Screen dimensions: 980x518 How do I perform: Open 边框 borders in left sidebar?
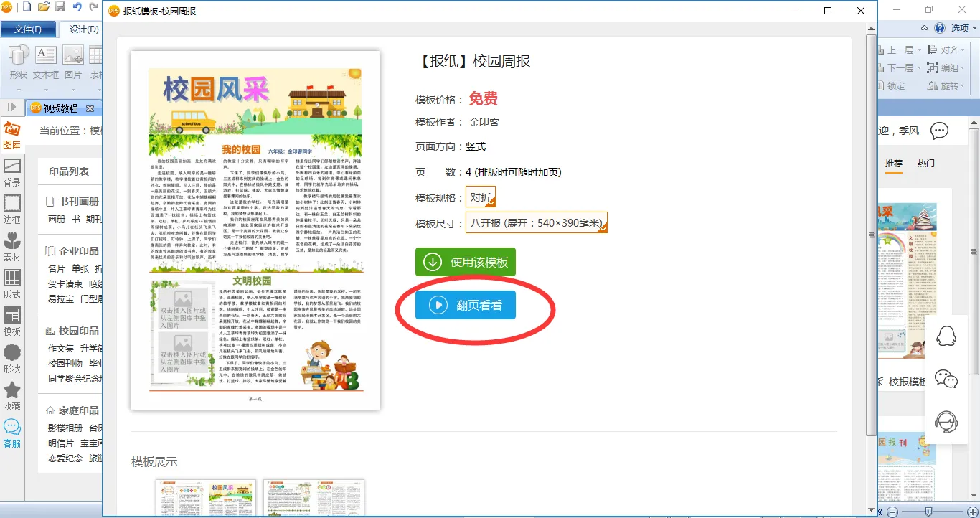[11, 210]
